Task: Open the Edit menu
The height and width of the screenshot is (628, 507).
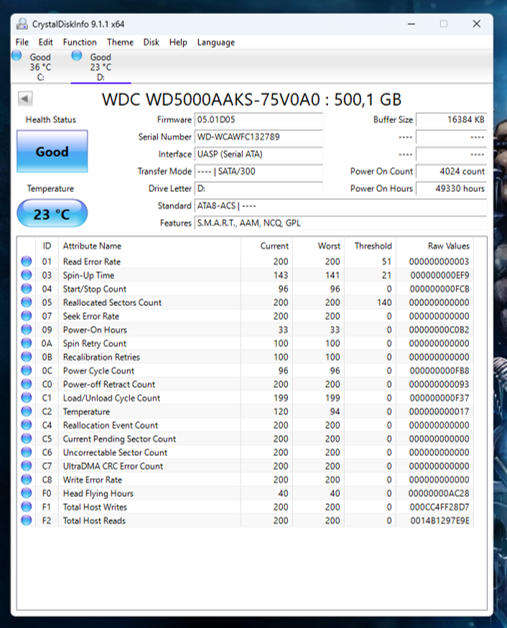Action: [45, 42]
